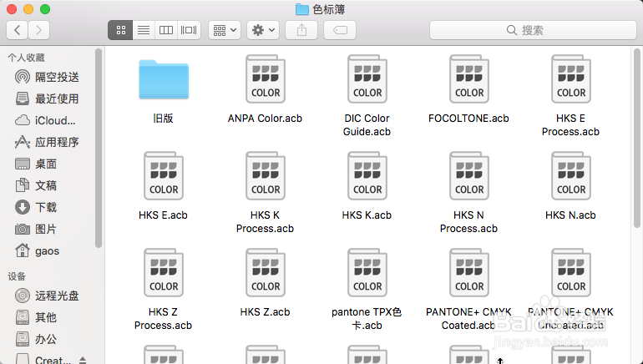Select the gaos home folder in sidebar
Screen dimensions: 643x364
[38, 250]
